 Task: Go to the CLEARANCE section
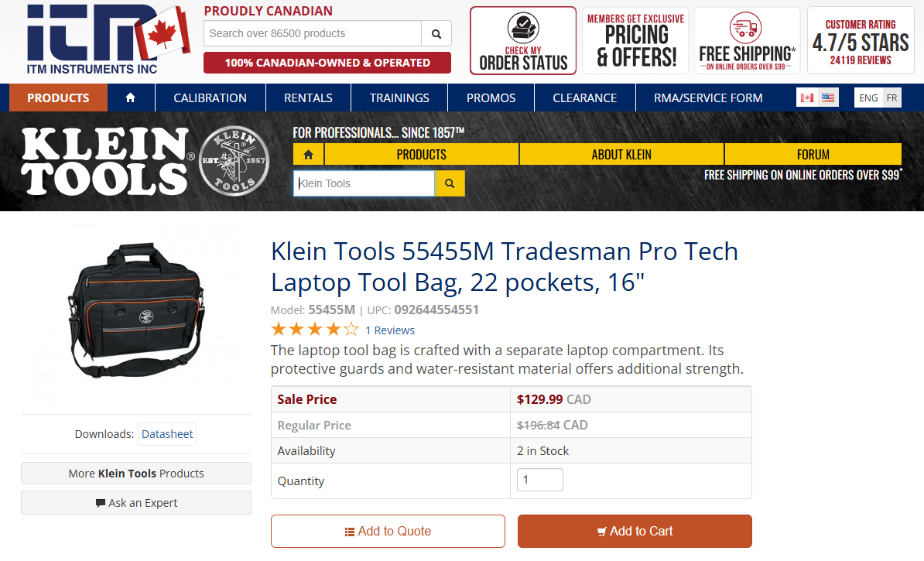(x=584, y=97)
